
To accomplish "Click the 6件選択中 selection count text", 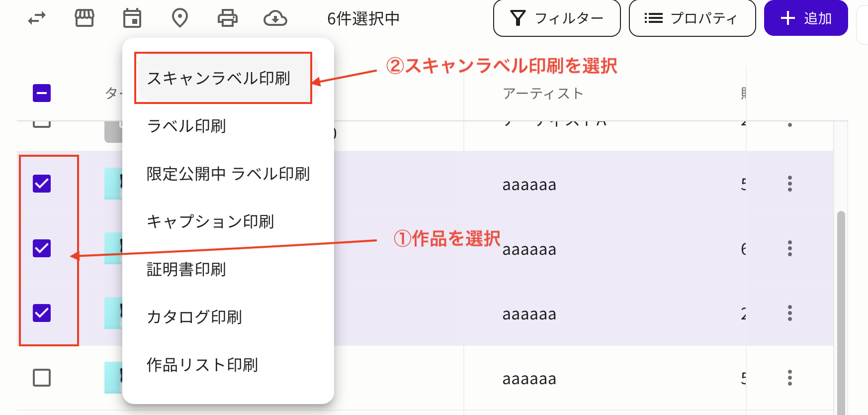I will pyautogui.click(x=363, y=18).
